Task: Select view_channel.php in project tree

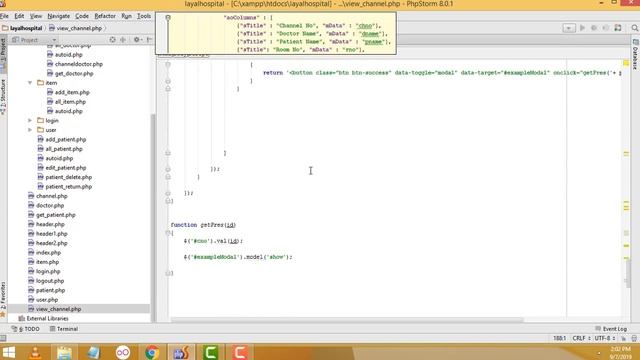Action: [55, 309]
